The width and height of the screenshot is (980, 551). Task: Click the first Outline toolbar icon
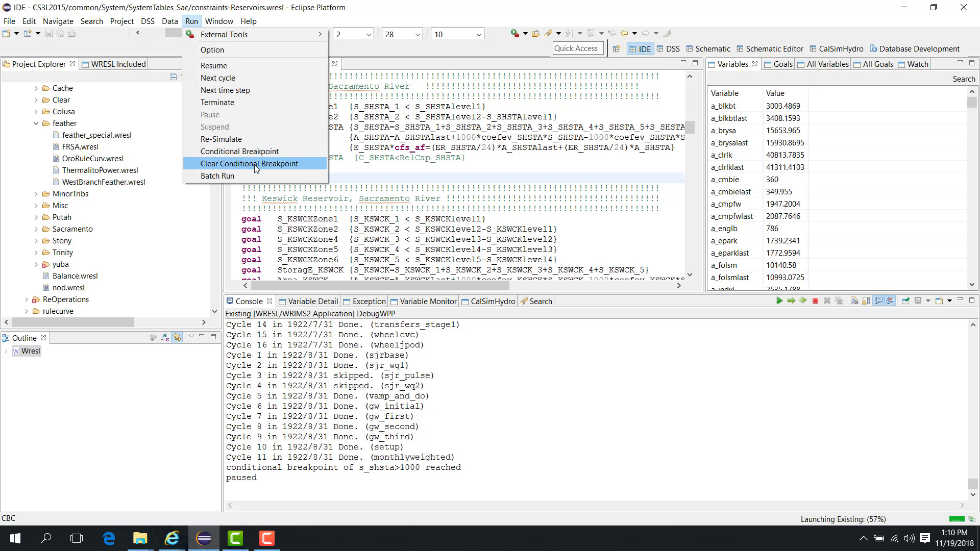[x=153, y=337]
